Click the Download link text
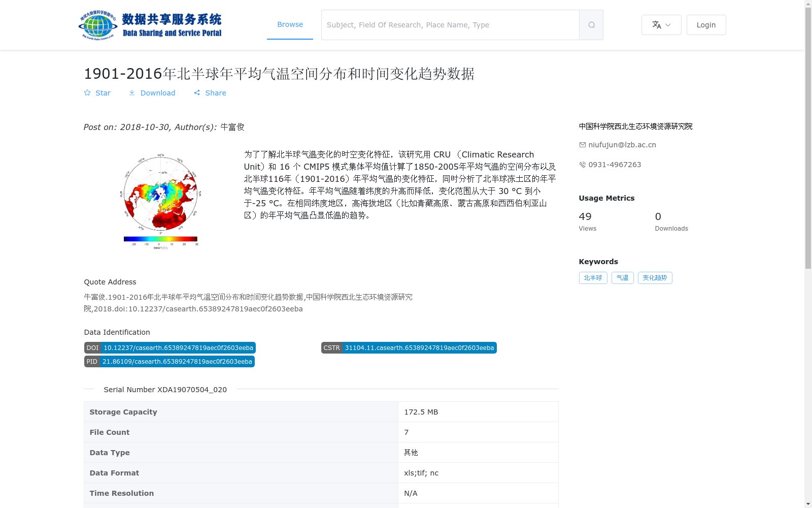The width and height of the screenshot is (812, 508). point(158,93)
